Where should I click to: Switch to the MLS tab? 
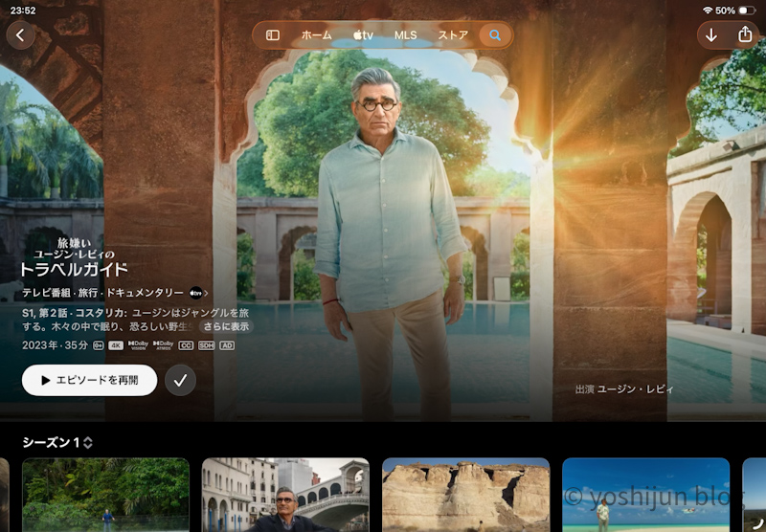[406, 35]
